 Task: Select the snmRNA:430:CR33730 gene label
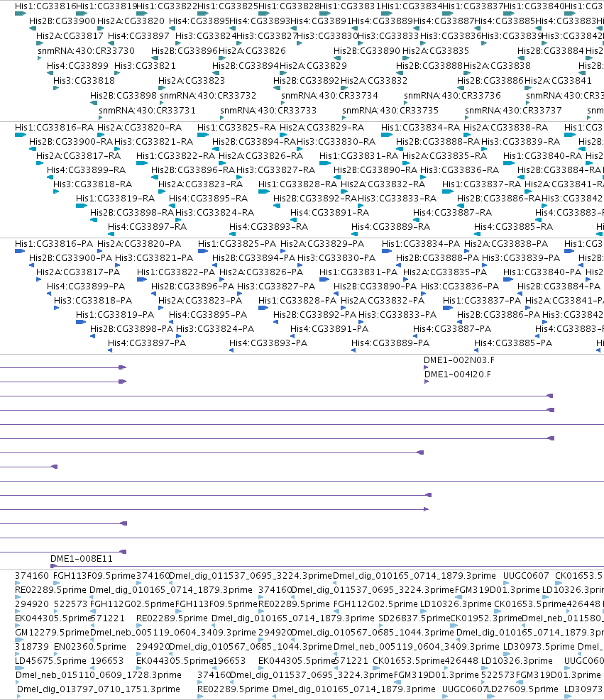pos(86,51)
